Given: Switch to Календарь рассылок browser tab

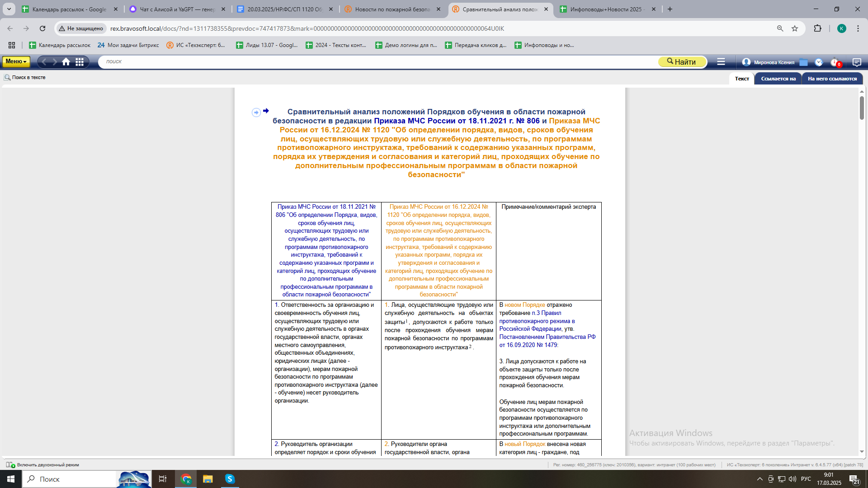Looking at the screenshot, I should click(69, 9).
